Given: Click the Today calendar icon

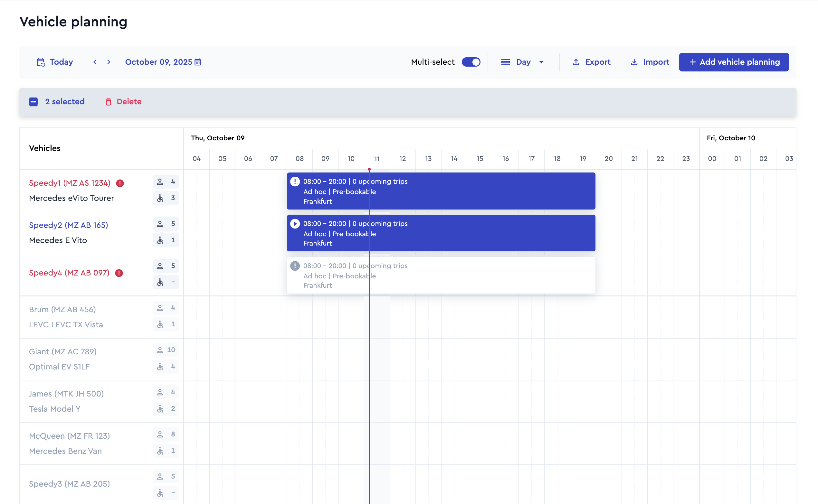Looking at the screenshot, I should point(41,62).
